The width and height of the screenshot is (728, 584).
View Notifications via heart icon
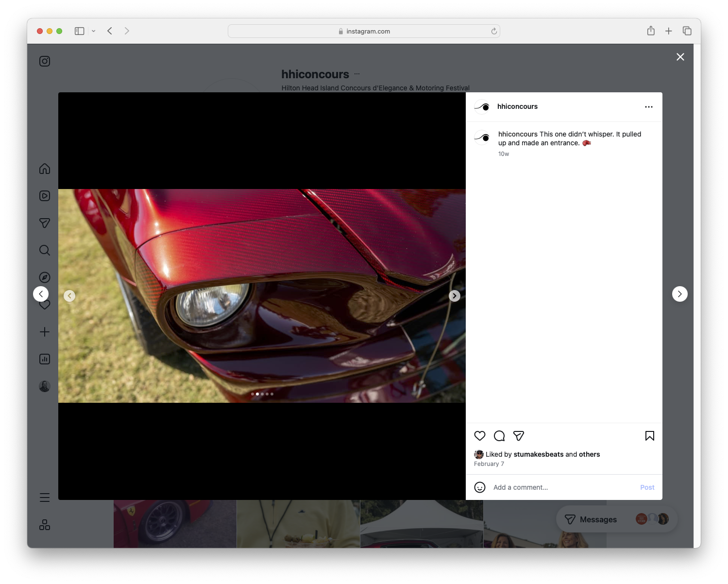pos(45,305)
